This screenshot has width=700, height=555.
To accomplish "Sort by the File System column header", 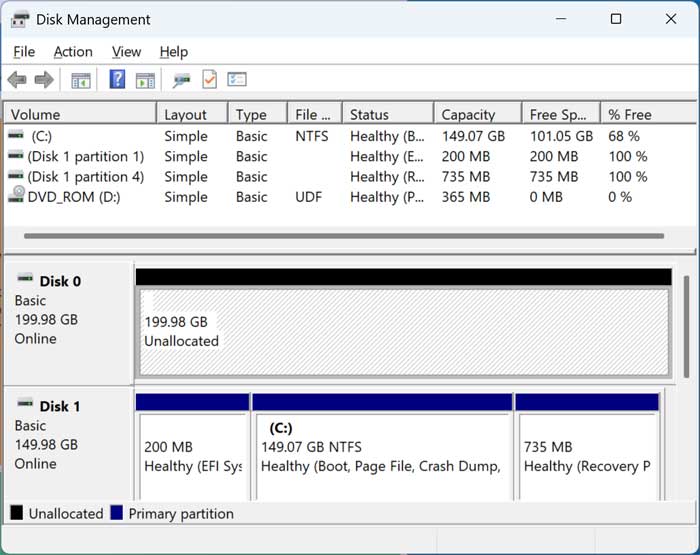I will coord(315,114).
